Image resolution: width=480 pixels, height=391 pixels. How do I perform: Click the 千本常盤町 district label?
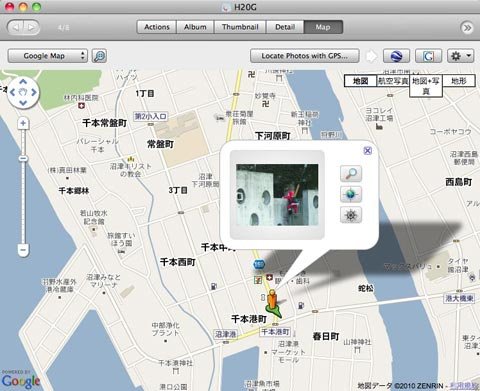(105, 123)
